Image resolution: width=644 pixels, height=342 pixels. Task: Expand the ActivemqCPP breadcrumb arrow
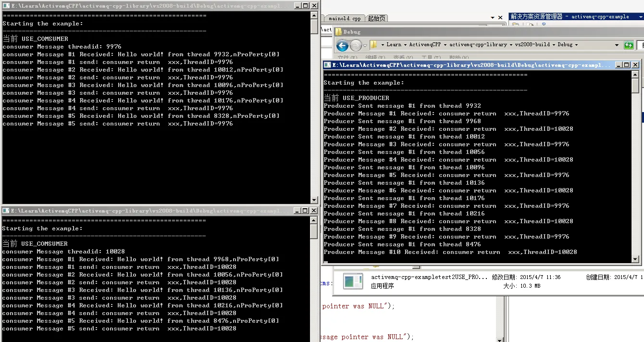point(445,45)
